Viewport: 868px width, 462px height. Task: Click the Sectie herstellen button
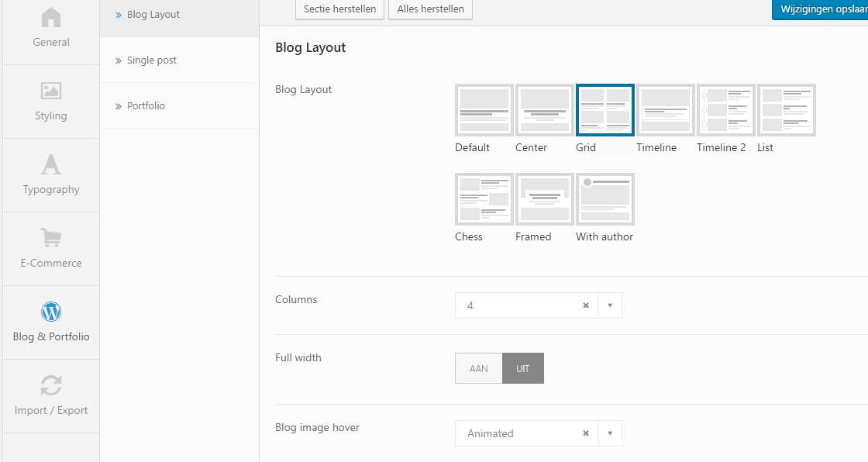tap(339, 9)
